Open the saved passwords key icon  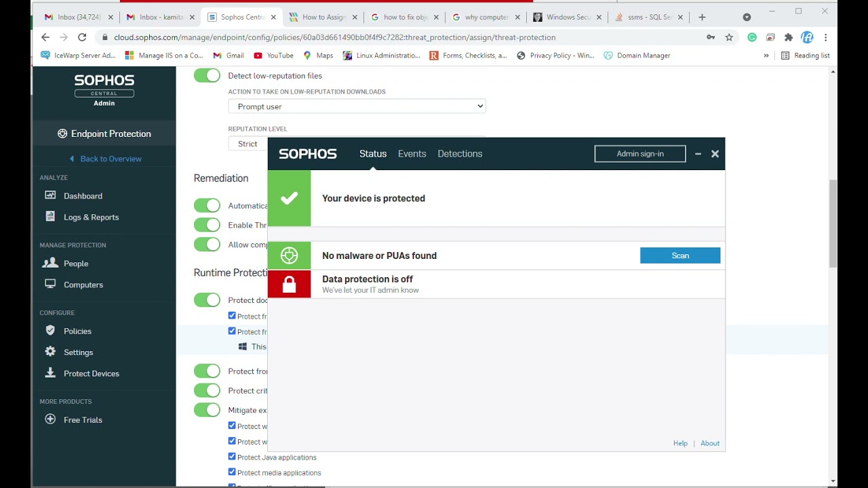tap(711, 37)
